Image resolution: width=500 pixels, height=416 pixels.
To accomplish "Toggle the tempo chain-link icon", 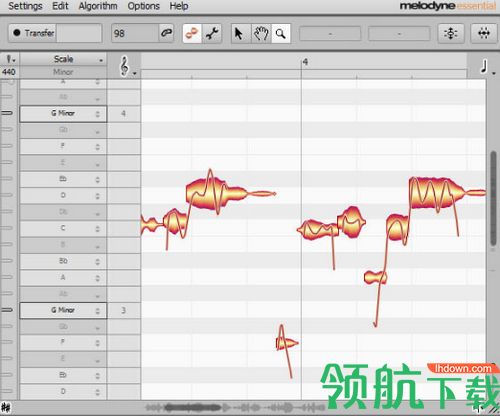I will 166,33.
